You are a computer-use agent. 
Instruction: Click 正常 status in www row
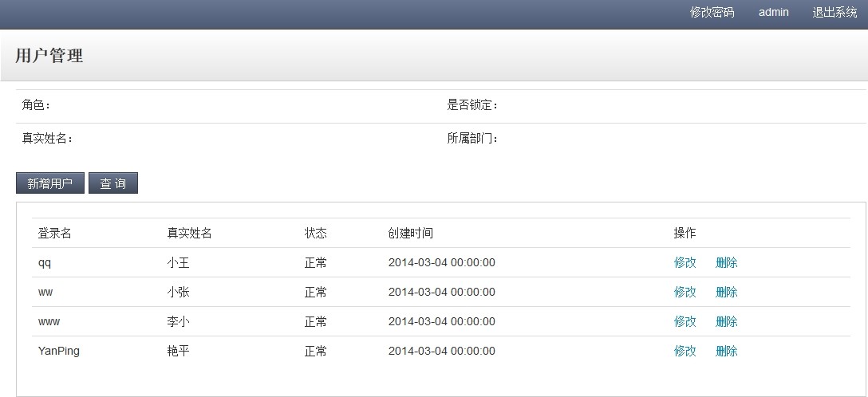(x=316, y=321)
